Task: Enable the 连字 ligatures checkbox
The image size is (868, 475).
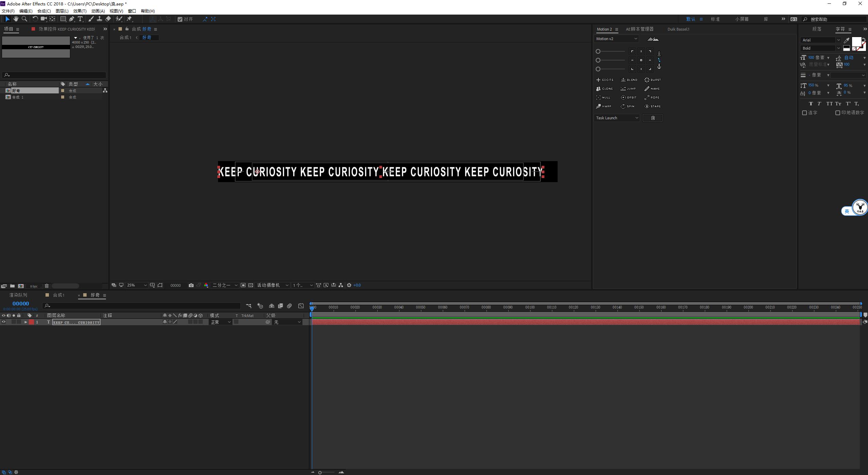Action: click(x=804, y=113)
